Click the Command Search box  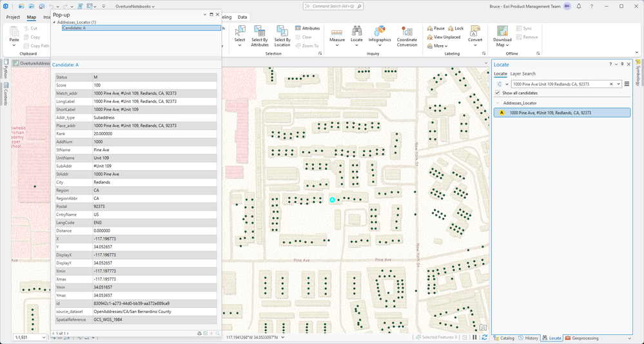point(333,6)
